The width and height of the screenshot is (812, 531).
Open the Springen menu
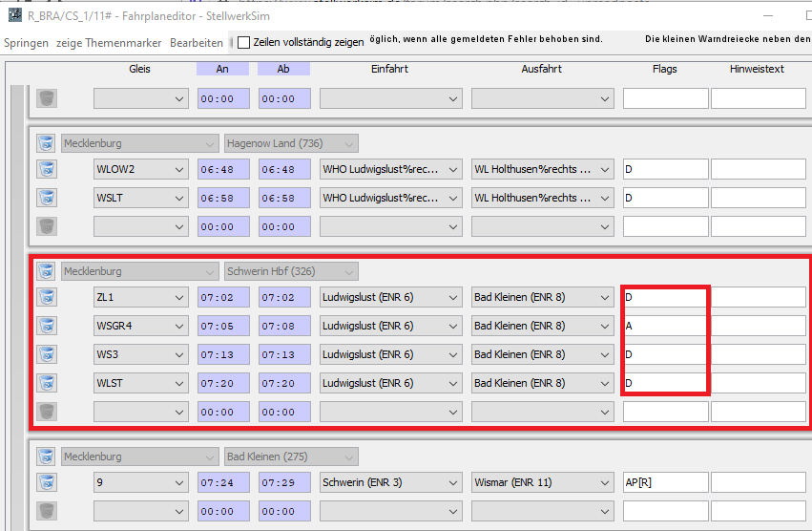[26, 43]
